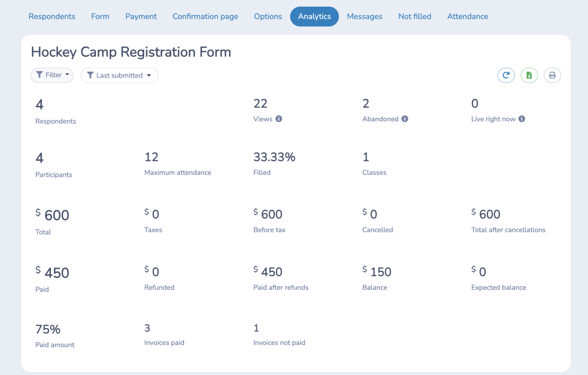Click the info icon beside Live right now
The image size is (588, 375).
[522, 119]
